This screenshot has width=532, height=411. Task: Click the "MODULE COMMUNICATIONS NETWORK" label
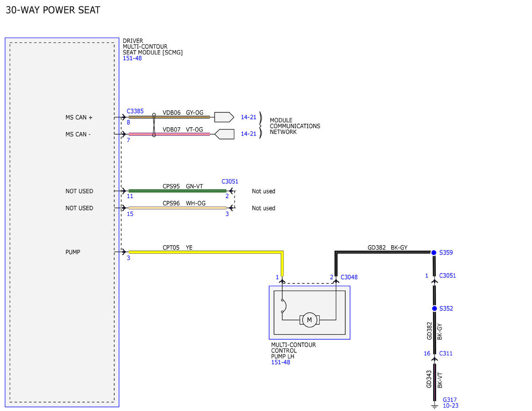pos(295,126)
